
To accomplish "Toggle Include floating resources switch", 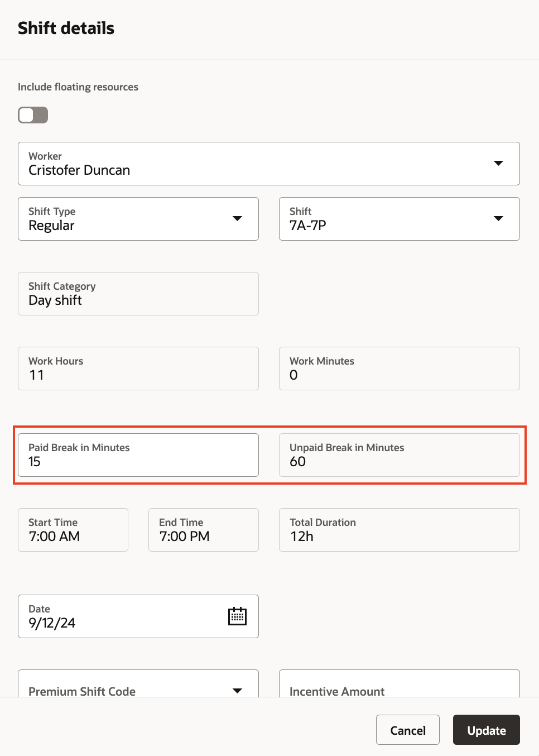I will [33, 115].
